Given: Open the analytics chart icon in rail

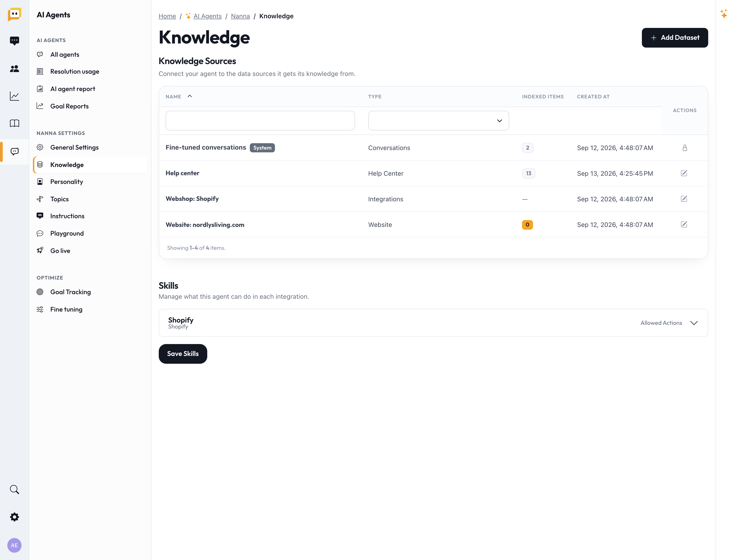Looking at the screenshot, I should (x=14, y=96).
